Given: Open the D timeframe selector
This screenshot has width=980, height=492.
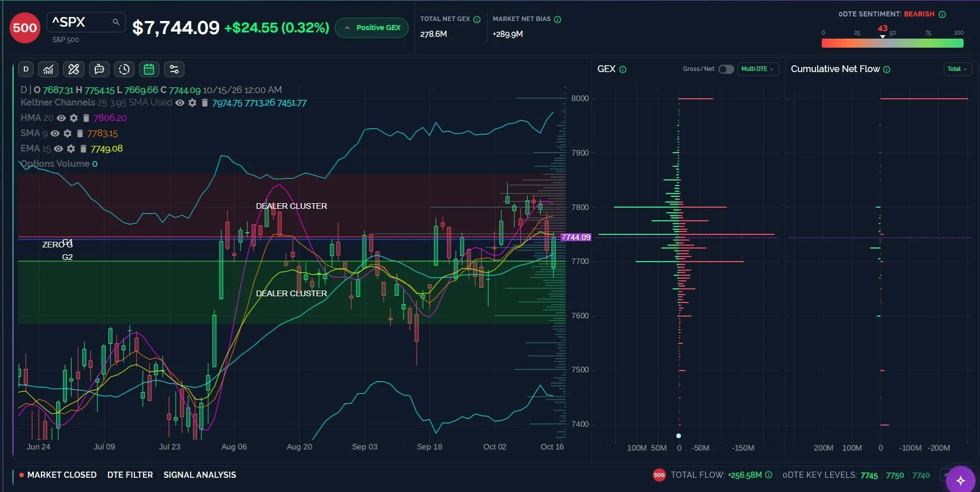Looking at the screenshot, I should pos(26,69).
